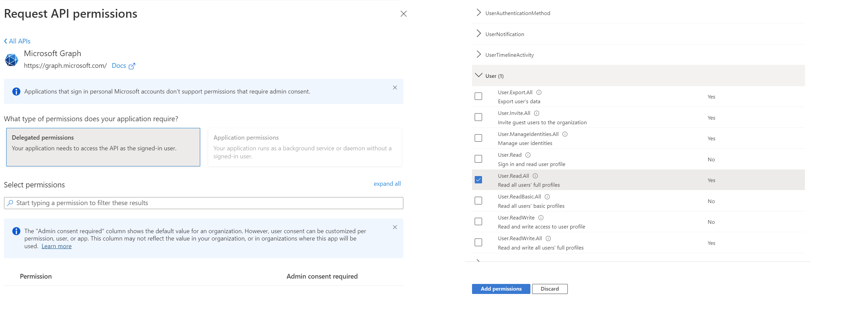Click 'Read and write all users' full profiles'
Image resolution: width=868 pixels, height=313 pixels.
point(540,248)
